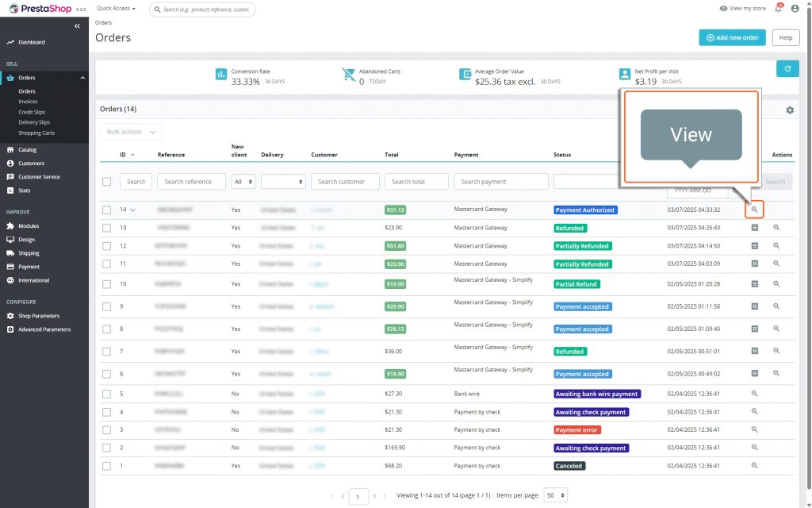The image size is (812, 508).
Task: Select the order 5 checkbox
Action: coord(107,394)
